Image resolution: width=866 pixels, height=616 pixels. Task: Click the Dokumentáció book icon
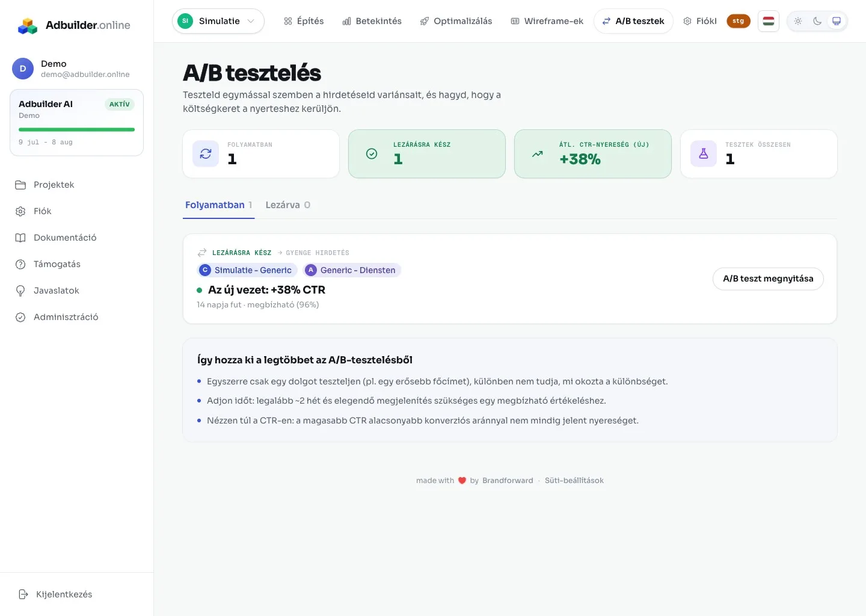[20, 238]
